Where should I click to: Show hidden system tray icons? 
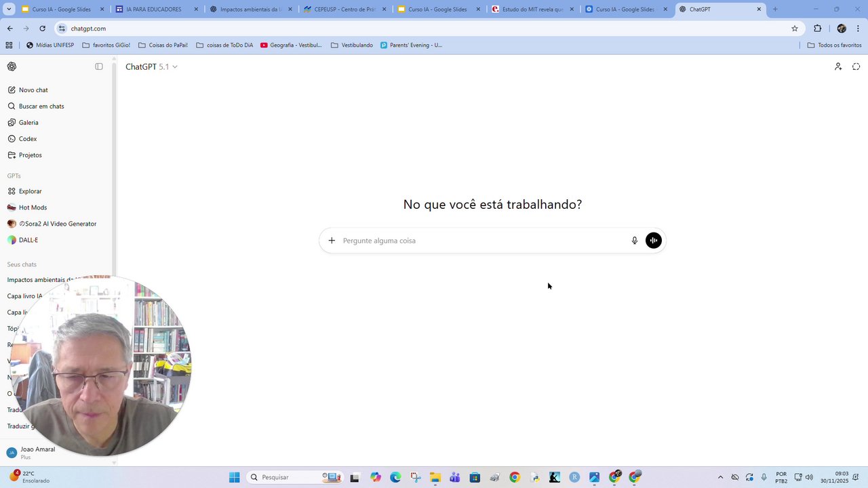coord(720,477)
